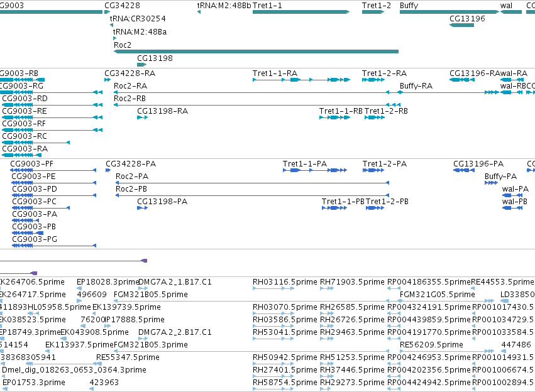535x392 pixels.
Task: Click the RH71903.5prime EST label
Action: pos(352,282)
